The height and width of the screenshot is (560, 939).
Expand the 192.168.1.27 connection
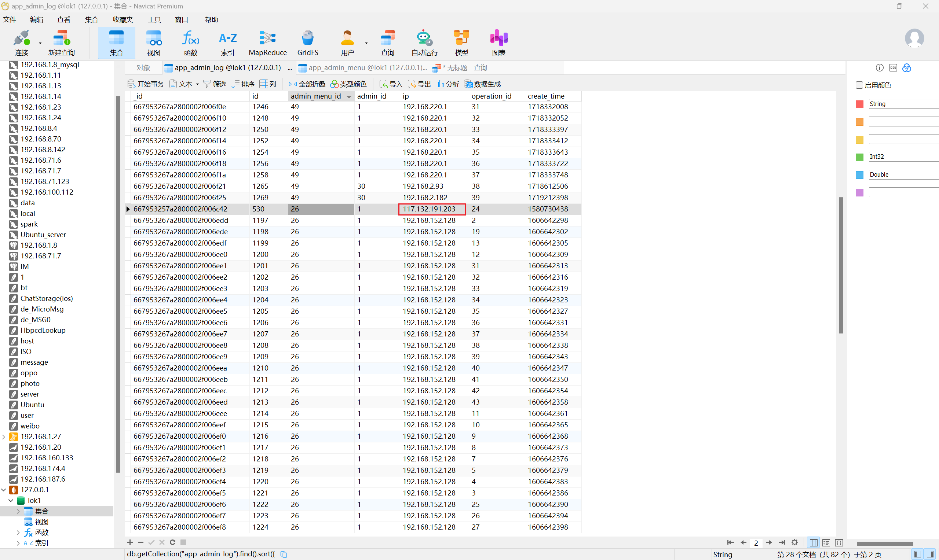tap(4, 436)
